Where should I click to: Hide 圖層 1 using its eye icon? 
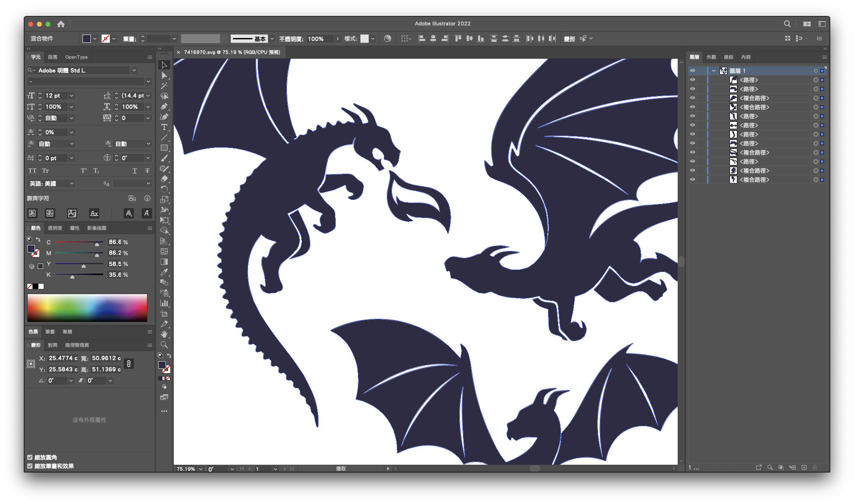[x=692, y=71]
